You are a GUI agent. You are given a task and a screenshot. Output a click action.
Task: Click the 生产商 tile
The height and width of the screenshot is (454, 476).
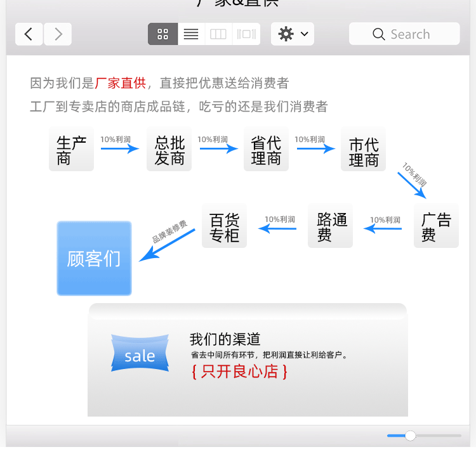click(71, 149)
